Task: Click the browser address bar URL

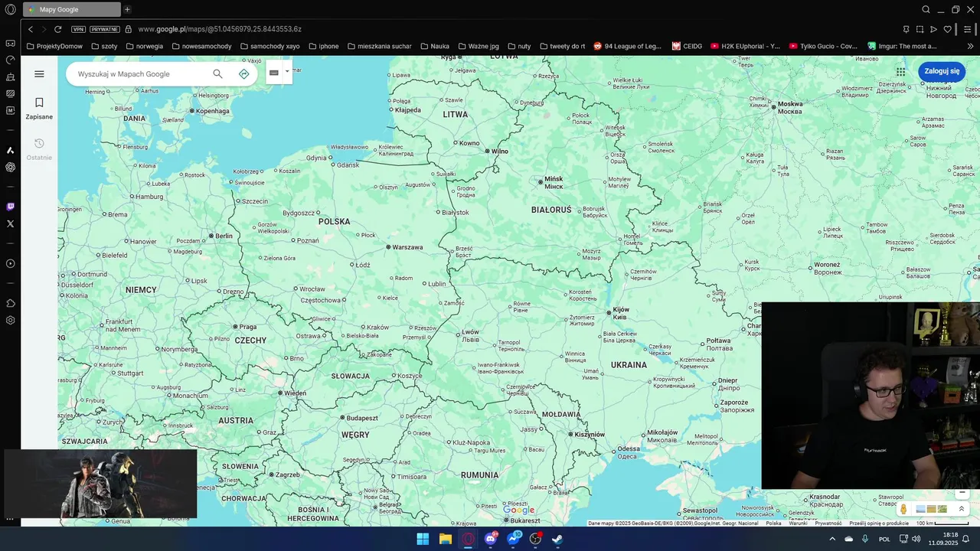Action: (x=220, y=29)
